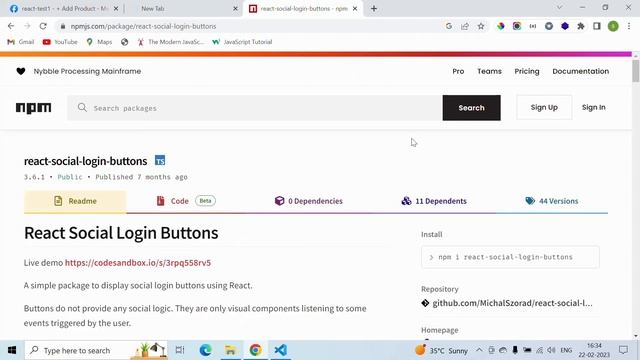The image size is (640, 360).
Task: Reload the npm page
Action: click(43, 26)
